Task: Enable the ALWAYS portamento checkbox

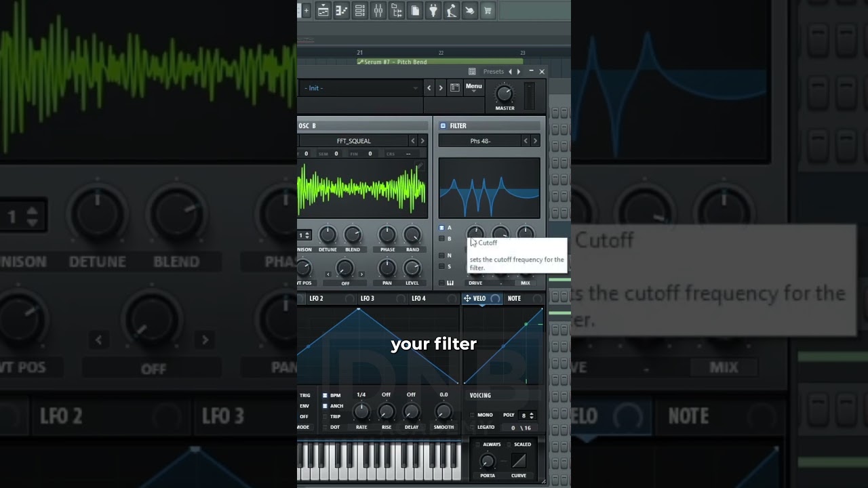Action: point(477,445)
